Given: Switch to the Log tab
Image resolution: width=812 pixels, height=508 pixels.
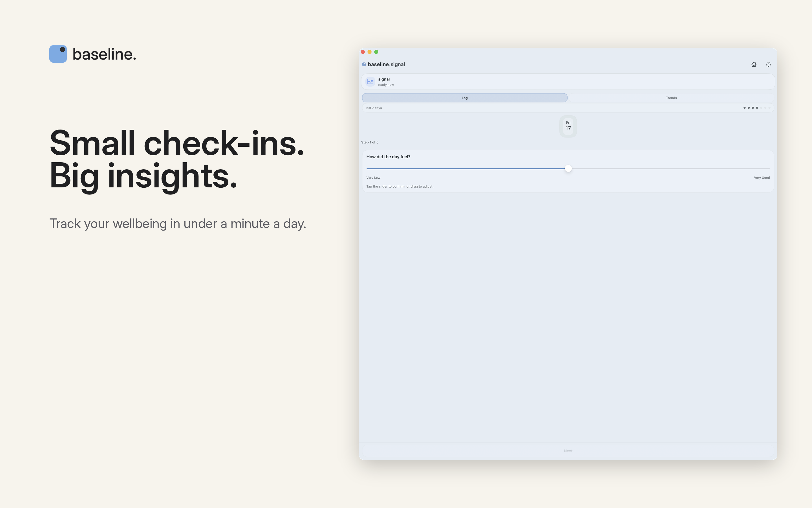Looking at the screenshot, I should click(x=464, y=98).
